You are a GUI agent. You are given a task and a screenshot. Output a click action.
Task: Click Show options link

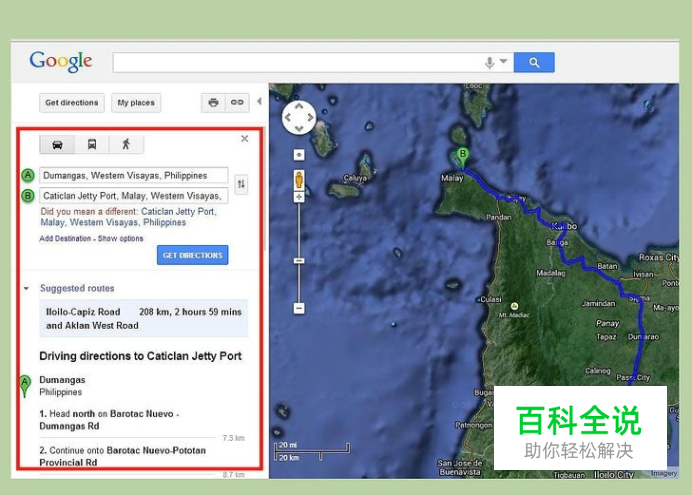click(120, 239)
